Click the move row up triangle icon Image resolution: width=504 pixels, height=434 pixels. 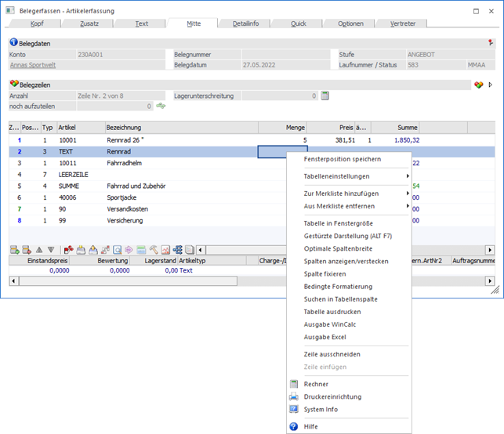pyautogui.click(x=40, y=250)
